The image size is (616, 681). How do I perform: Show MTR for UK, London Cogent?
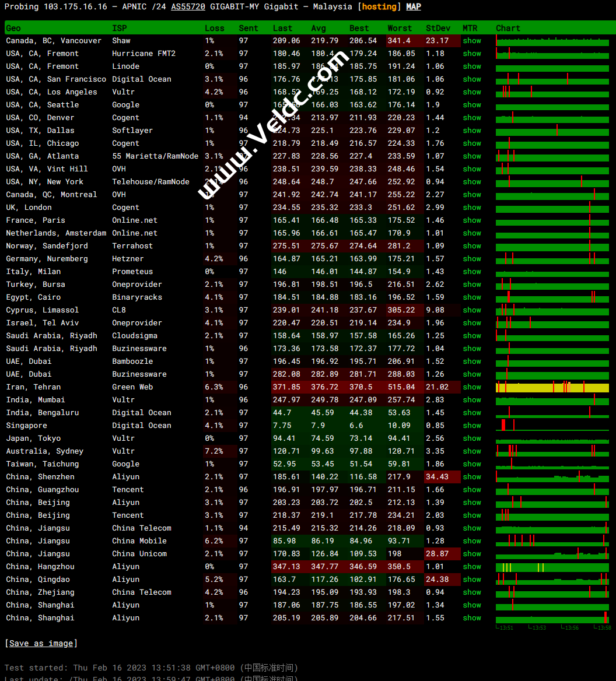[472, 208]
